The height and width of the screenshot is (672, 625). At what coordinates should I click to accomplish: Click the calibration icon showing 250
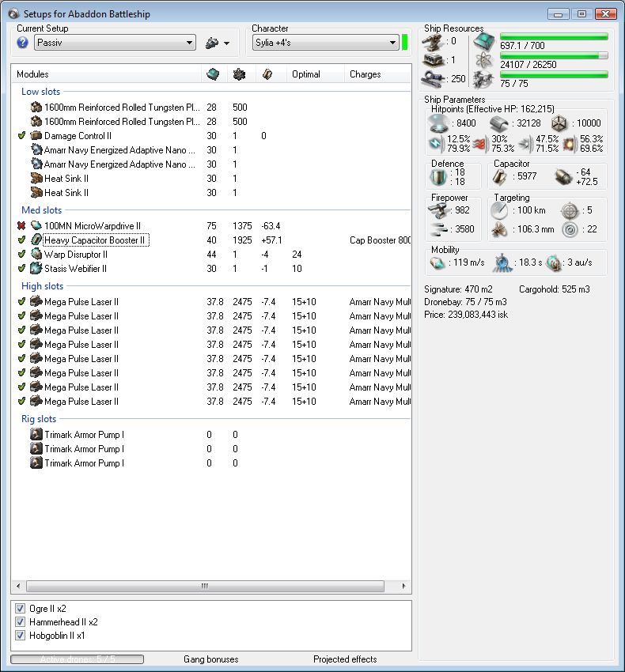click(434, 79)
